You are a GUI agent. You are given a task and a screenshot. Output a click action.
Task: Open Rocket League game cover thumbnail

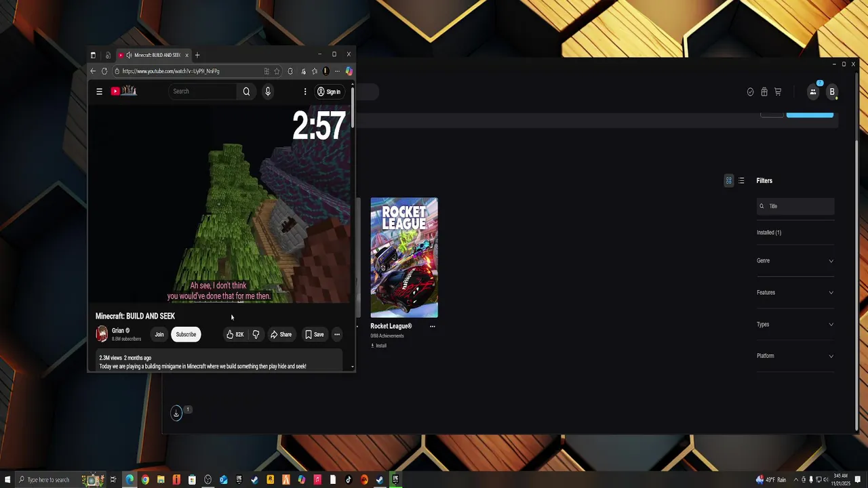point(404,258)
